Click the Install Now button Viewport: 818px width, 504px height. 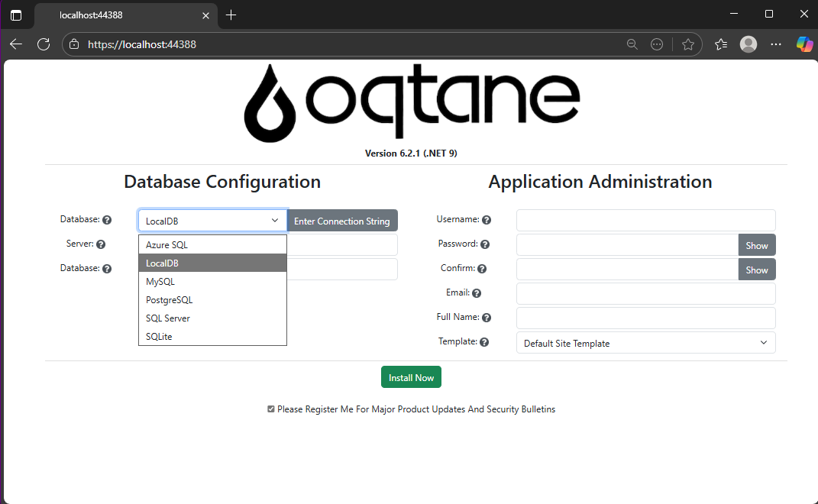pyautogui.click(x=411, y=377)
